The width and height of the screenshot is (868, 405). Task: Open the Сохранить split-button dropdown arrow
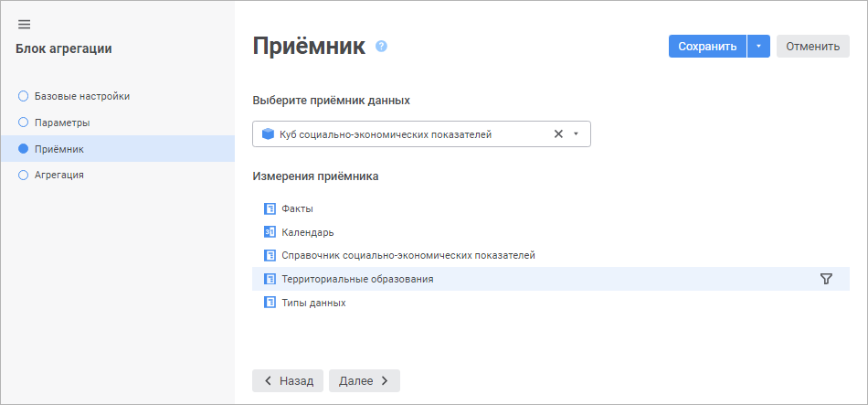pos(758,47)
